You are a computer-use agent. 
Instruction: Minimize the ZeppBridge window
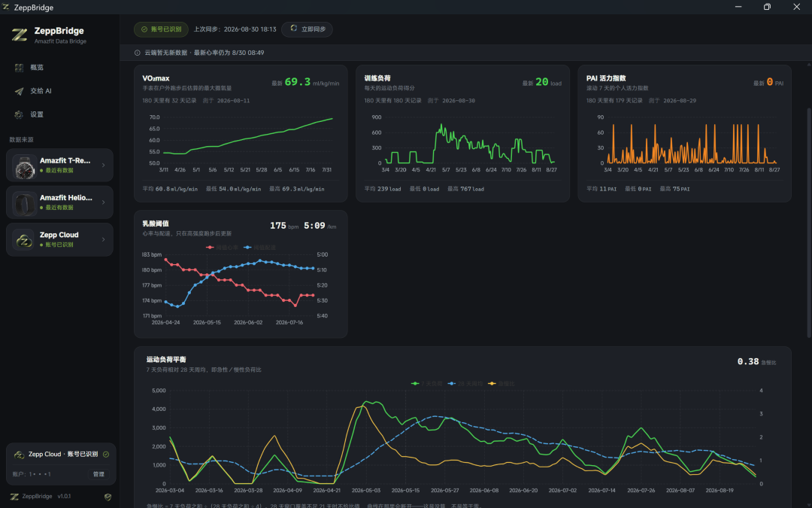coord(738,7)
